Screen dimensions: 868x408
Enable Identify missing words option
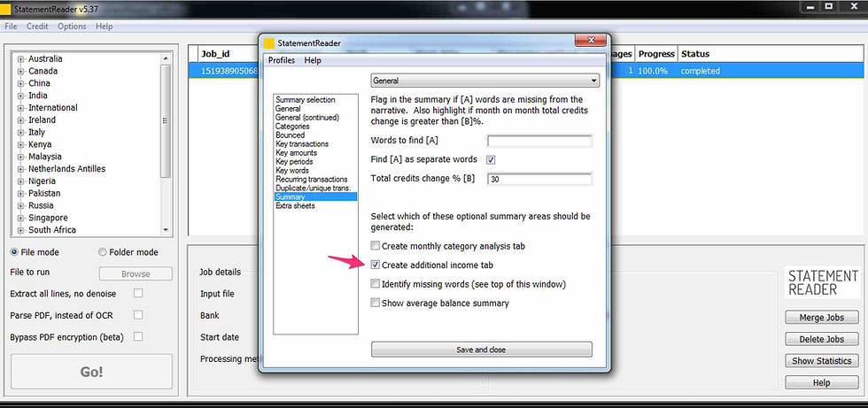click(376, 284)
